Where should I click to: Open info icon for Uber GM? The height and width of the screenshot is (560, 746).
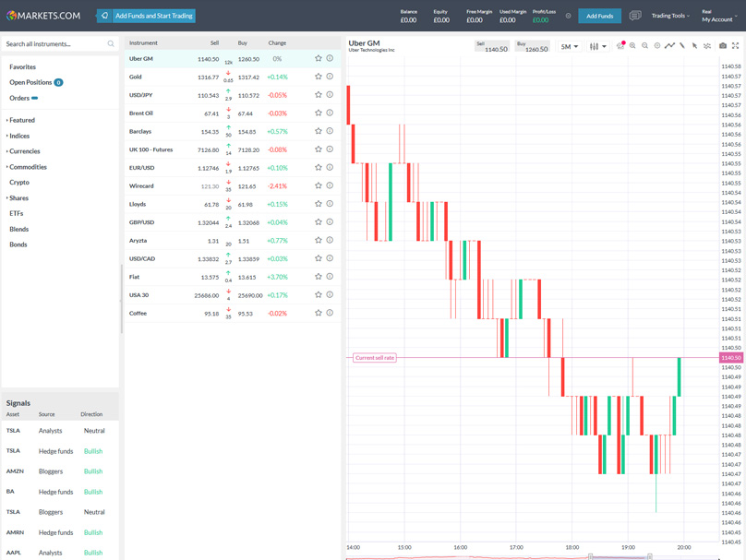(x=330, y=58)
